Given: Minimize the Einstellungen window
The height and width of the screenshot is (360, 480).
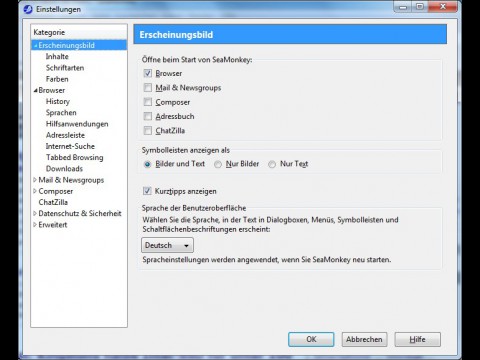Looking at the screenshot, I should 403,7.
